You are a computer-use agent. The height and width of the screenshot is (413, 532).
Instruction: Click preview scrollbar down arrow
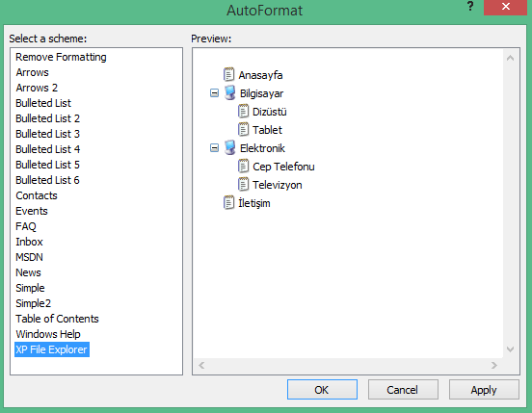pos(510,349)
